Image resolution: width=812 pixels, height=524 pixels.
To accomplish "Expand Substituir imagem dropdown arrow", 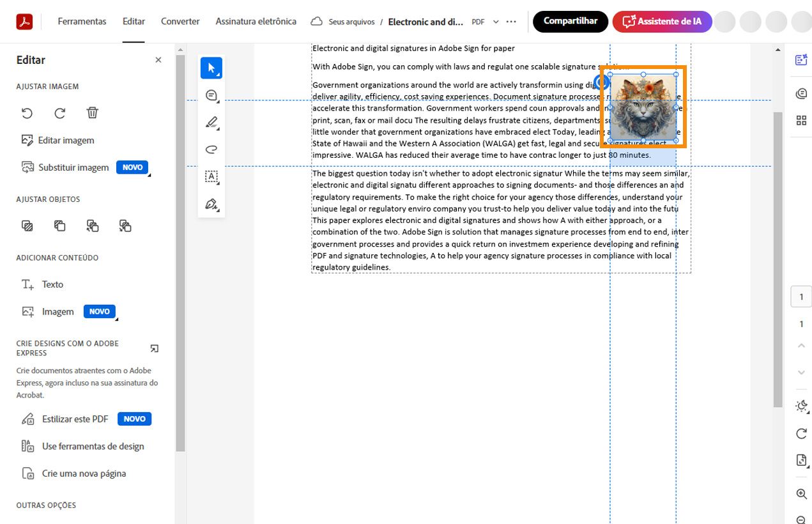I will (x=149, y=175).
